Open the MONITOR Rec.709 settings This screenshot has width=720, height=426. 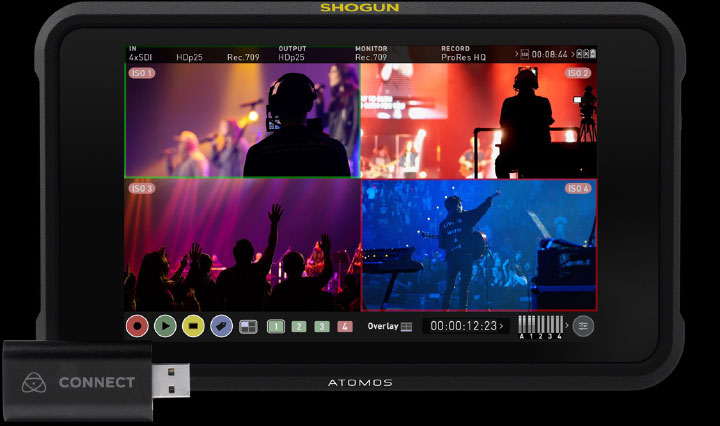[371, 54]
